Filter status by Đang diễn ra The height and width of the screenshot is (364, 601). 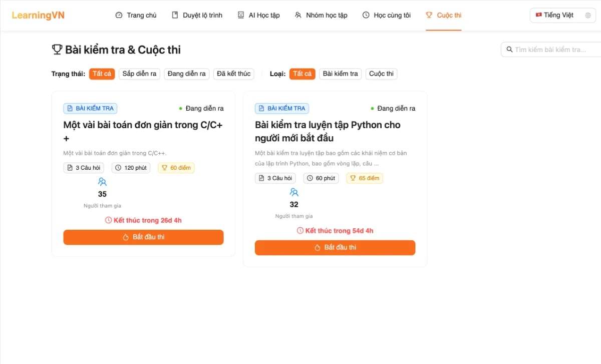[x=187, y=74]
